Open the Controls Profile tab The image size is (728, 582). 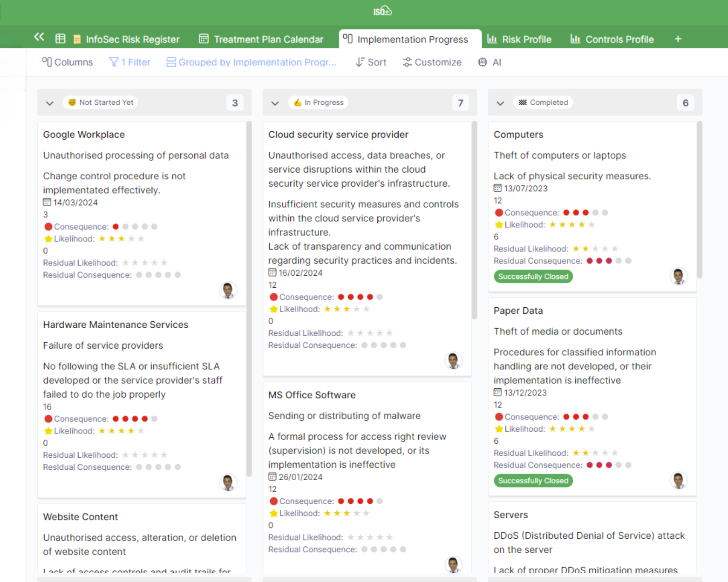pos(612,39)
